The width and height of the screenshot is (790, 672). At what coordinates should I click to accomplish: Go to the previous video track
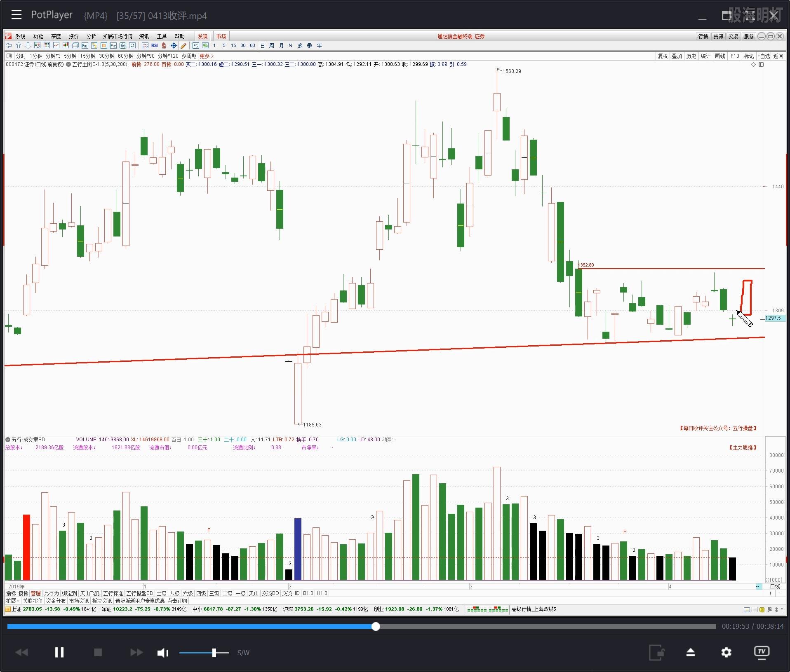point(21,652)
